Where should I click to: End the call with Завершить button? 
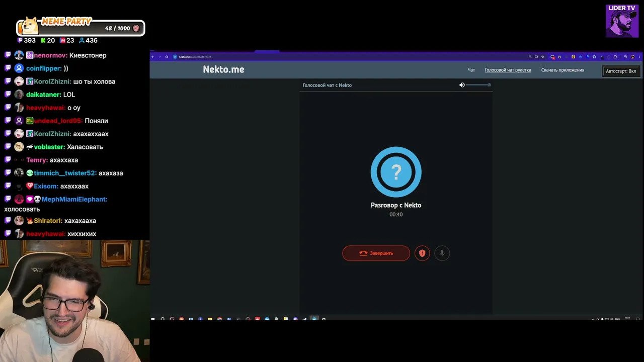pos(376,253)
